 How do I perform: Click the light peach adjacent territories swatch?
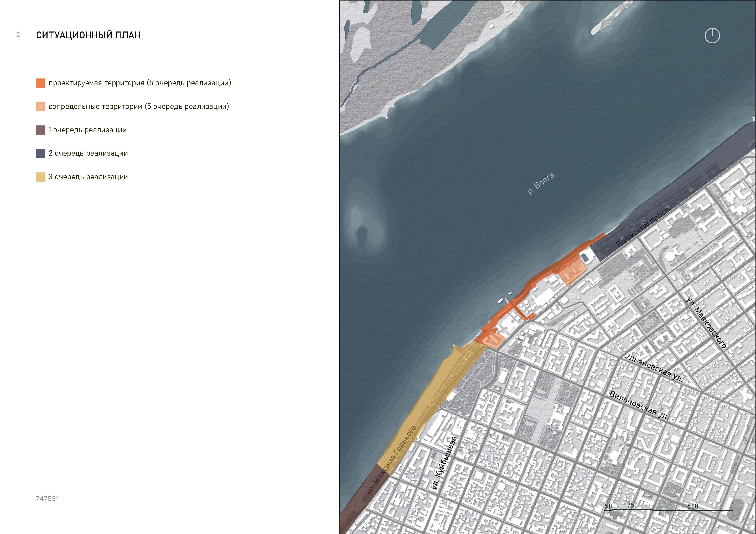click(40, 107)
